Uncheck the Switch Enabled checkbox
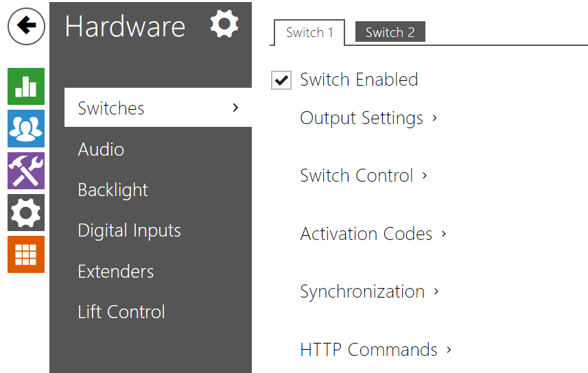 coord(281,80)
